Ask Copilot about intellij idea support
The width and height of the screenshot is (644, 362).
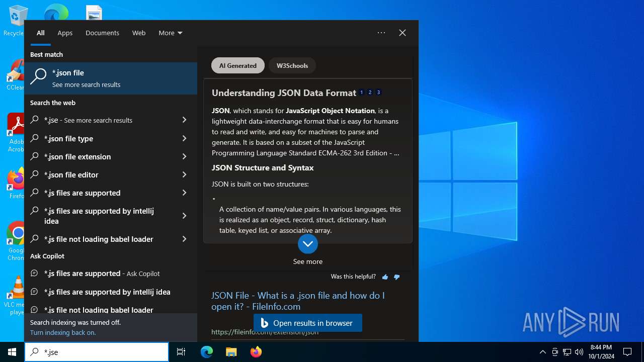pos(111,292)
